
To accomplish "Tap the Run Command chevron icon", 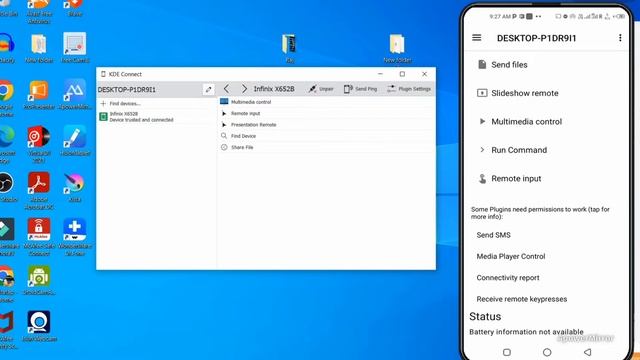I will pos(482,150).
